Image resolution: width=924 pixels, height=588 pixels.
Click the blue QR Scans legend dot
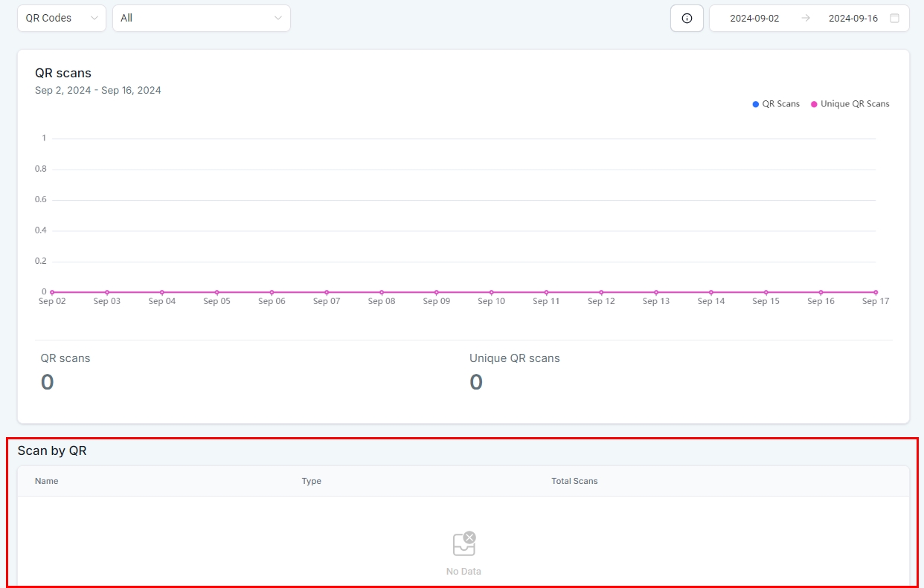(756, 104)
